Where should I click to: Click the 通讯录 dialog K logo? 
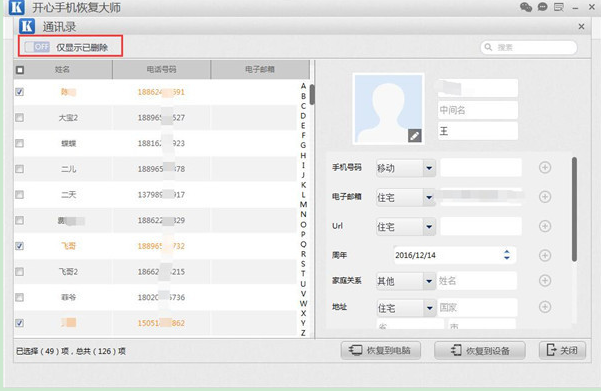pyautogui.click(x=27, y=26)
